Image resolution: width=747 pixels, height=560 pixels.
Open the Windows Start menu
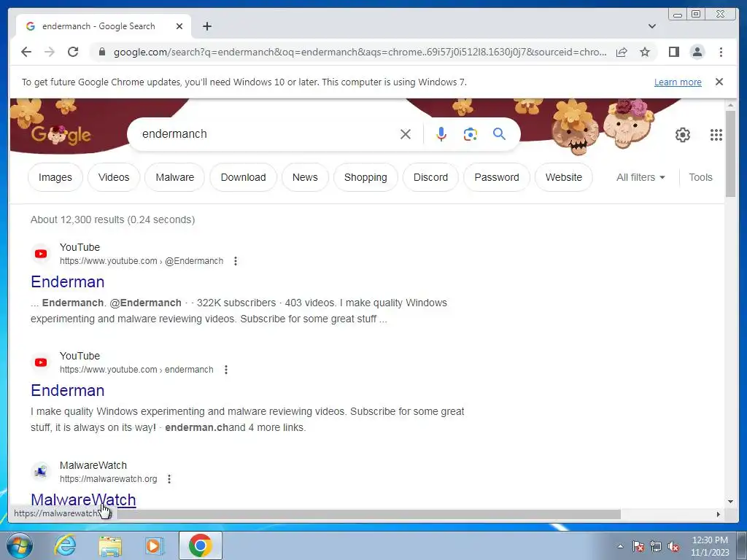(20, 545)
